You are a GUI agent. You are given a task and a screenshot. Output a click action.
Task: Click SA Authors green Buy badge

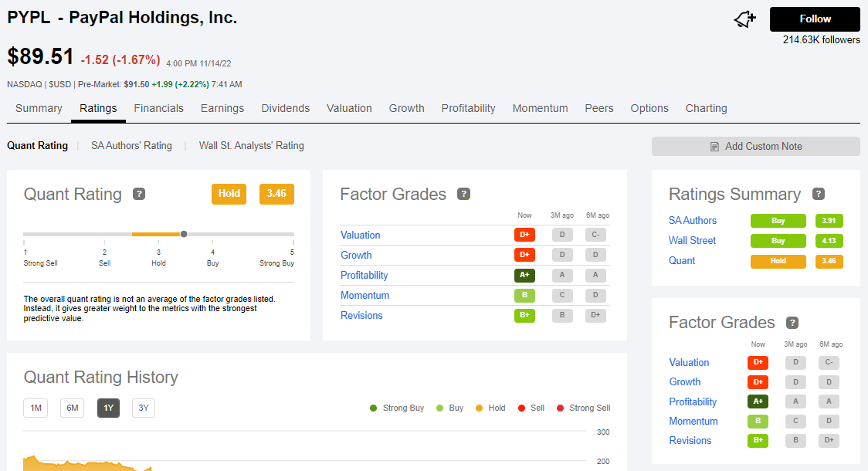pos(778,221)
